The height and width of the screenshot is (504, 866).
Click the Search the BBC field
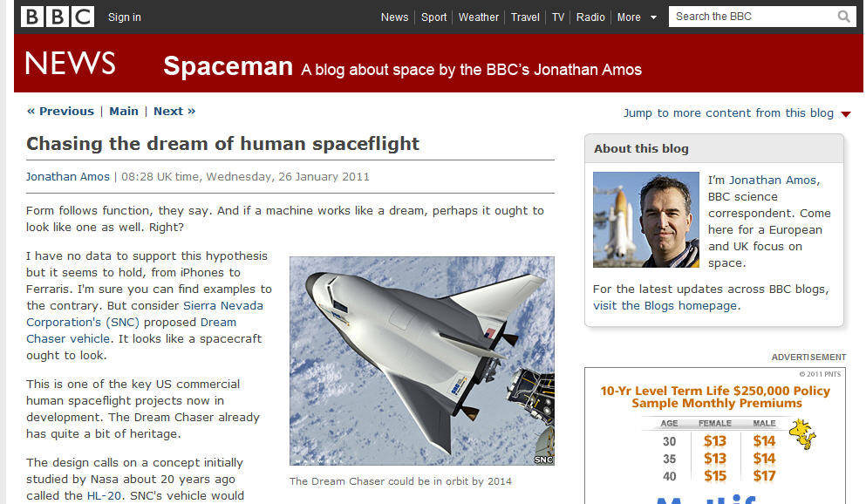coord(753,17)
